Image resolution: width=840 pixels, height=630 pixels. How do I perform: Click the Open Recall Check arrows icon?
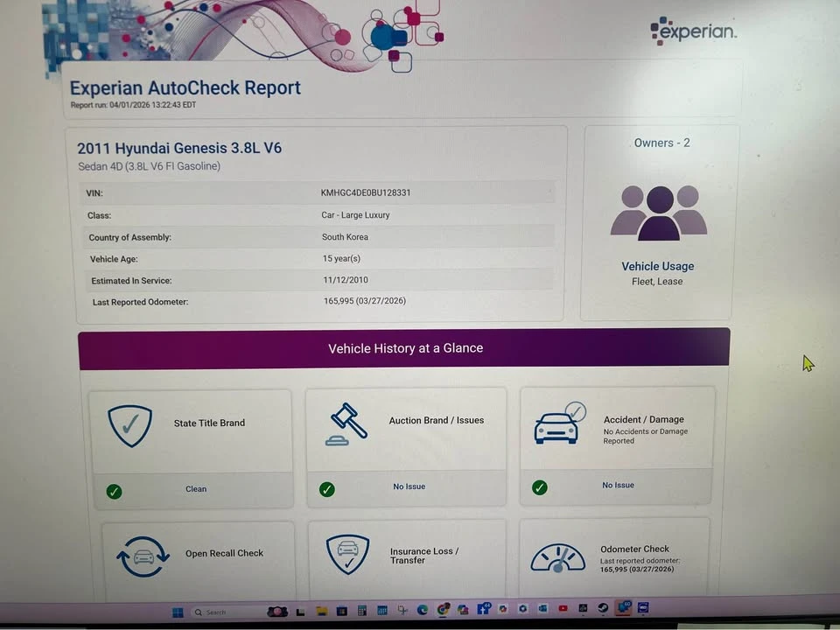143,556
